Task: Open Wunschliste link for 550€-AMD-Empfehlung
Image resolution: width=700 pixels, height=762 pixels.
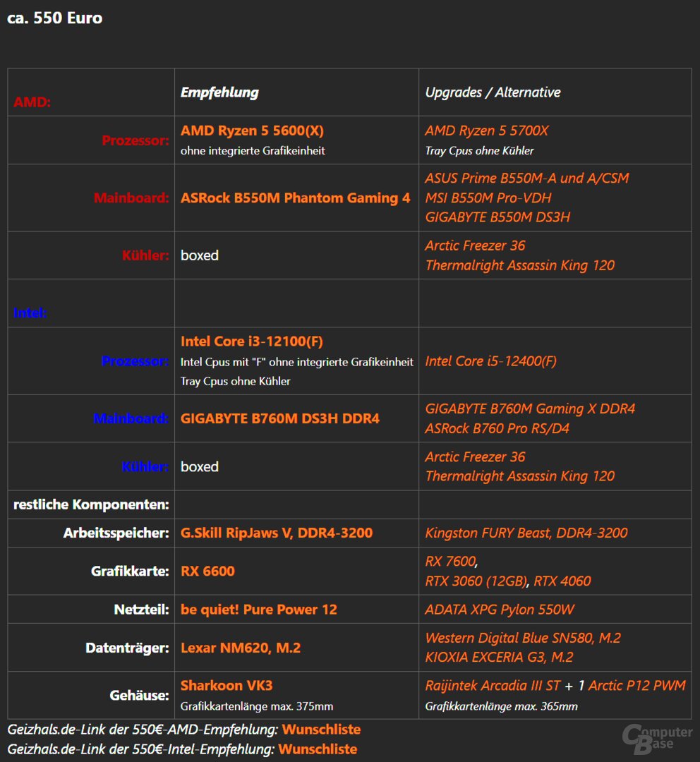Action: pyautogui.click(x=321, y=730)
